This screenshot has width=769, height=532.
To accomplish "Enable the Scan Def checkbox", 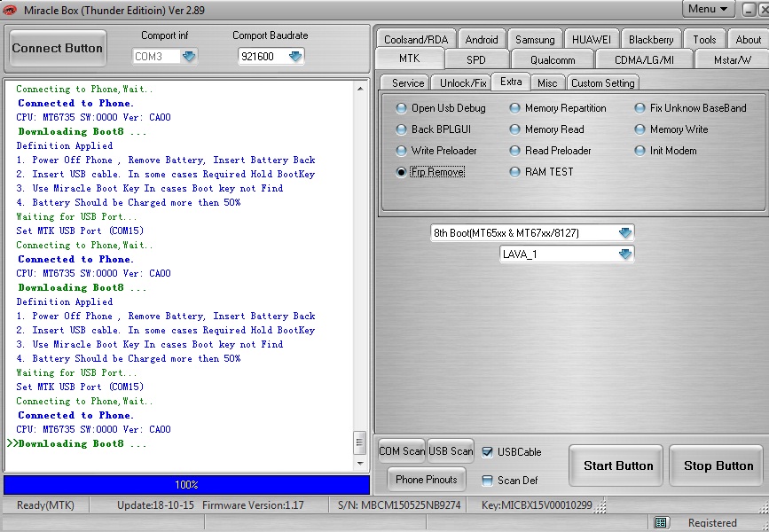I will [487, 481].
